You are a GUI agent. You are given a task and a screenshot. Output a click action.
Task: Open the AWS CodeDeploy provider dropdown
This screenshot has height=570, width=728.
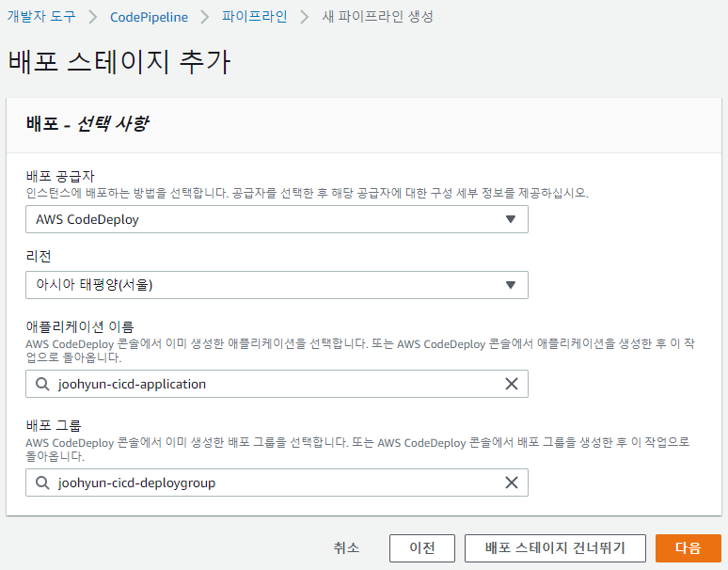[277, 219]
